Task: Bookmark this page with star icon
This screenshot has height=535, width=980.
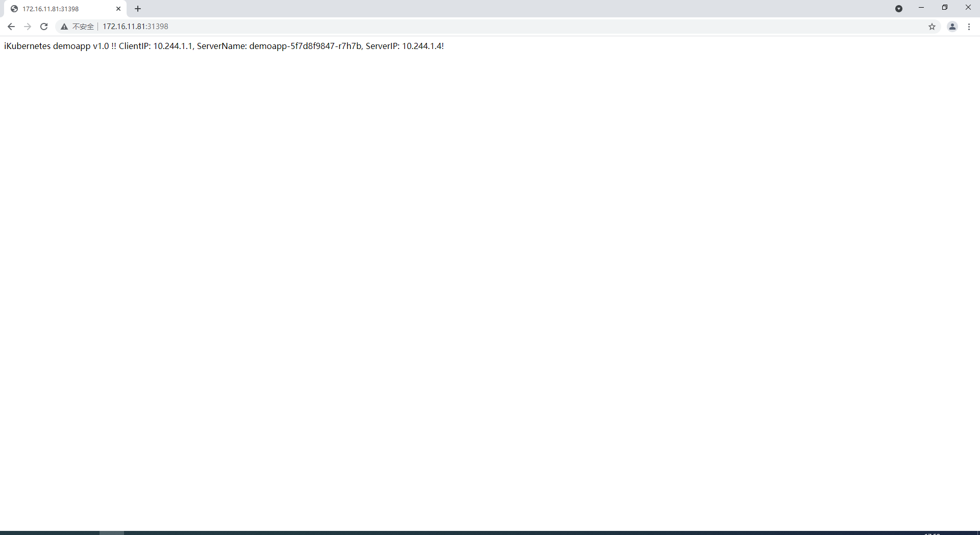Action: click(932, 27)
